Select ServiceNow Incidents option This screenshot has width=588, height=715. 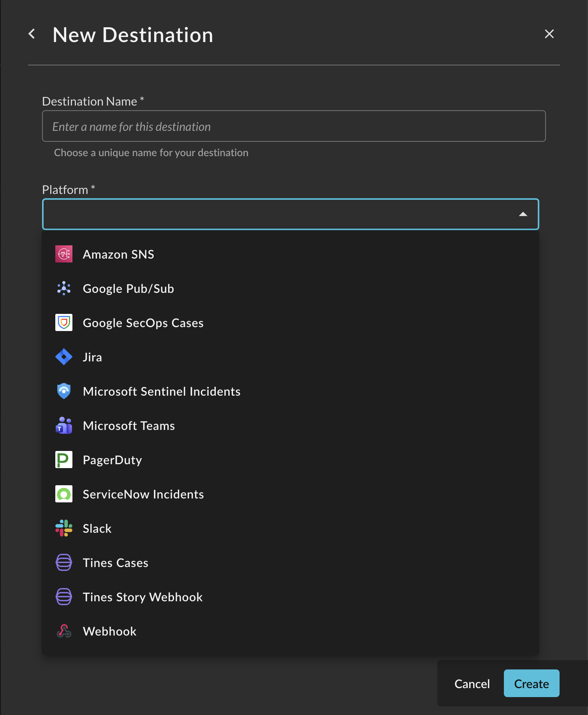pyautogui.click(x=290, y=494)
